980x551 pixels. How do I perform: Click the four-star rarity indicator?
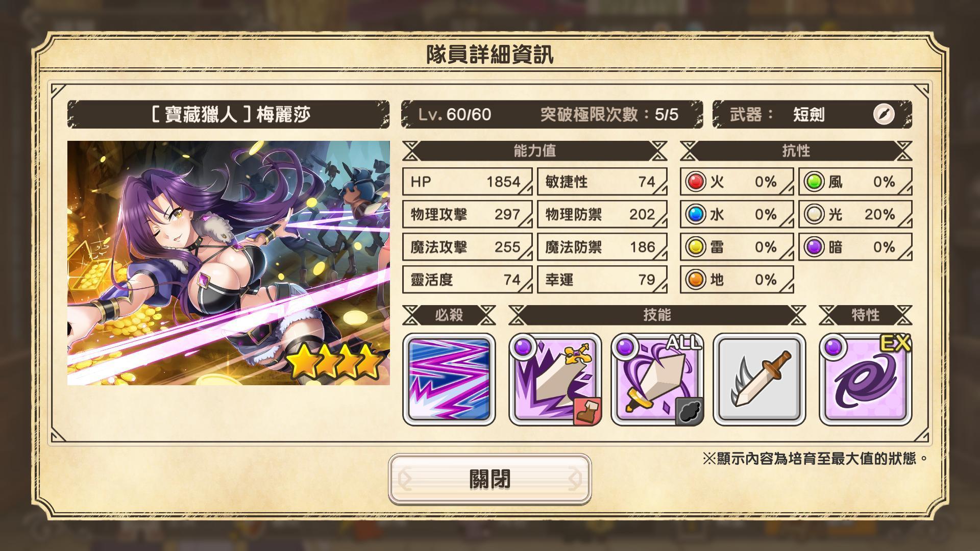click(x=334, y=361)
